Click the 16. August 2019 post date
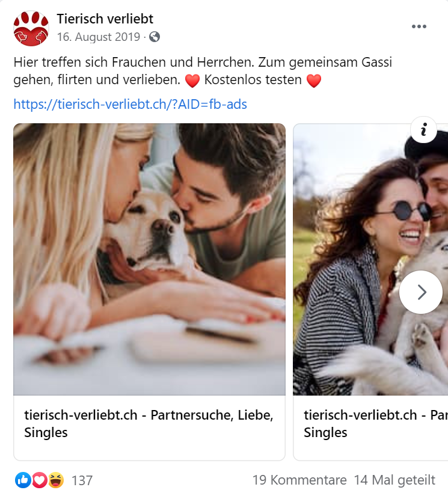Screen dimensions: 448x496 (99, 37)
